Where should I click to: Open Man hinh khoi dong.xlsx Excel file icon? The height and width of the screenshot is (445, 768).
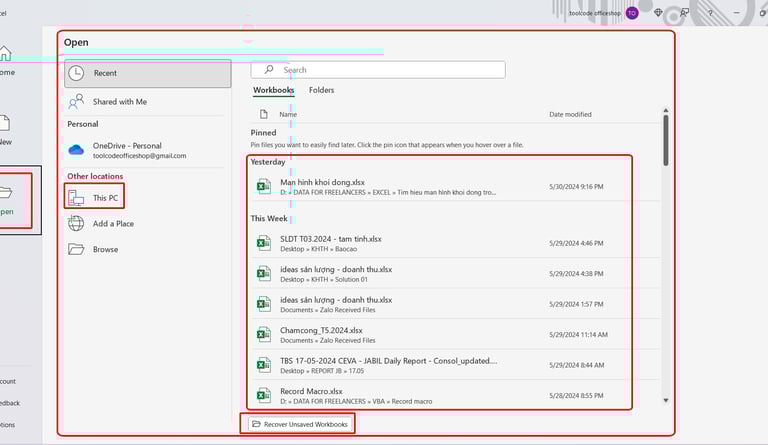(x=264, y=187)
